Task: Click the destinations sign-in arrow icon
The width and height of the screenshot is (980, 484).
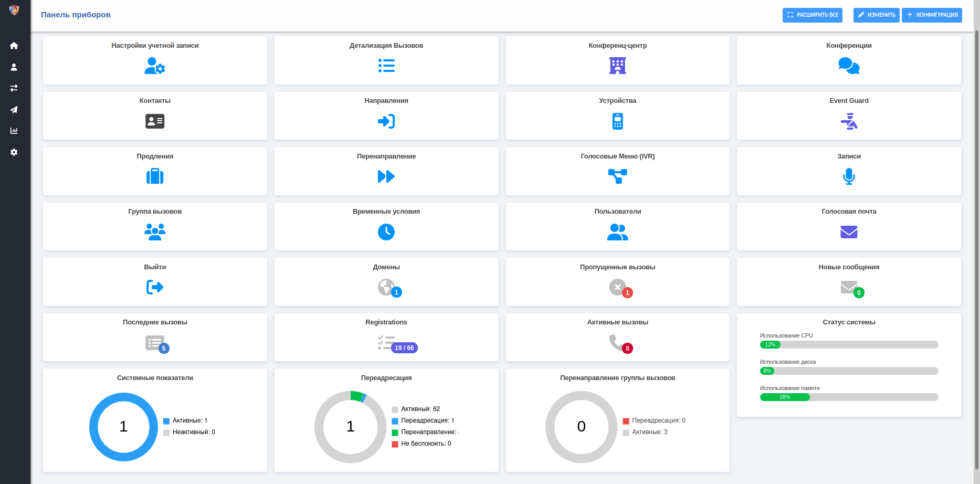Action: pos(386,121)
